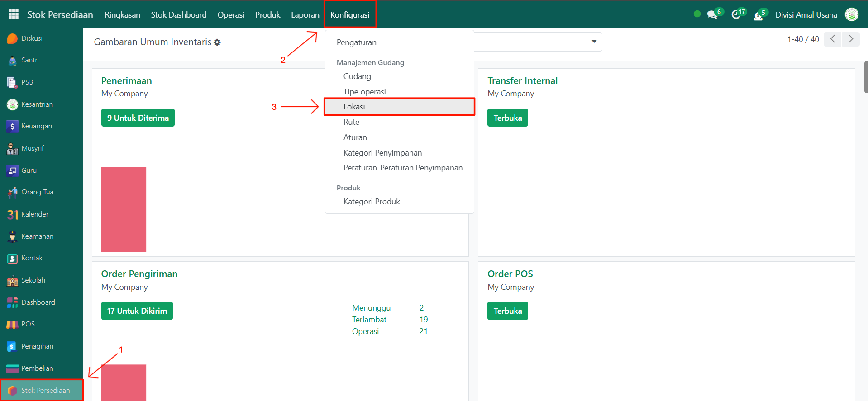Click the user avatar at top right
This screenshot has width=868, height=401.
click(852, 14)
